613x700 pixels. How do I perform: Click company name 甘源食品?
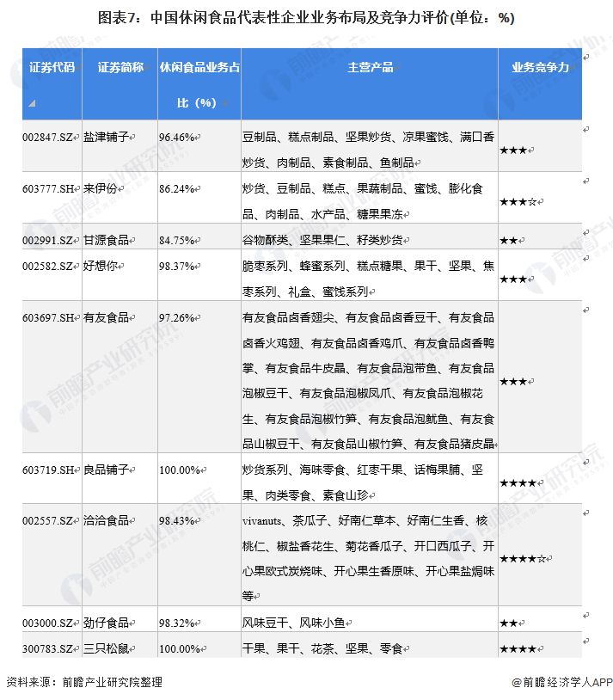(107, 240)
